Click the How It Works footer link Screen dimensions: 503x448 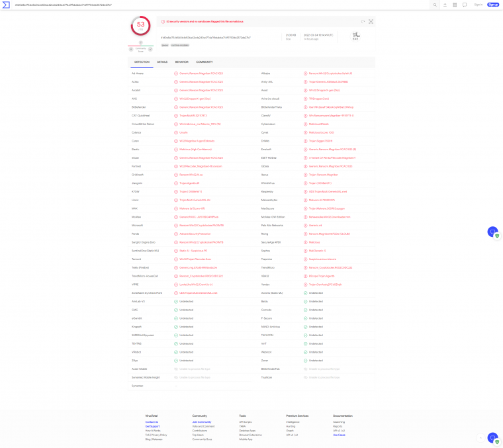pos(153,431)
